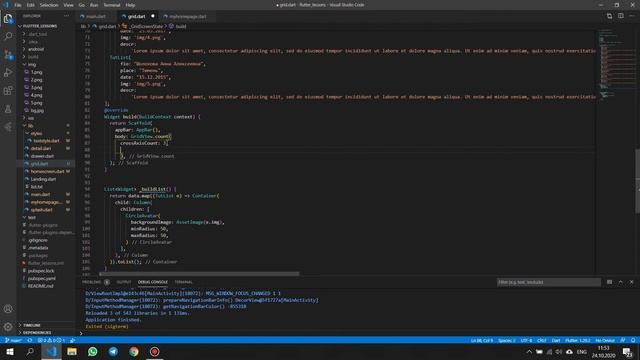Collapse the test folder
This screenshot has width=640, height=360.
click(x=31, y=218)
